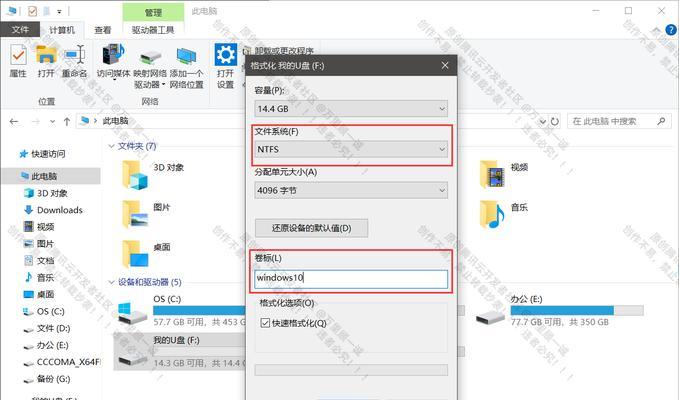This screenshot has height=400, width=679.
Task: Open the Access media (访问媒体) icon
Action: (x=113, y=55)
